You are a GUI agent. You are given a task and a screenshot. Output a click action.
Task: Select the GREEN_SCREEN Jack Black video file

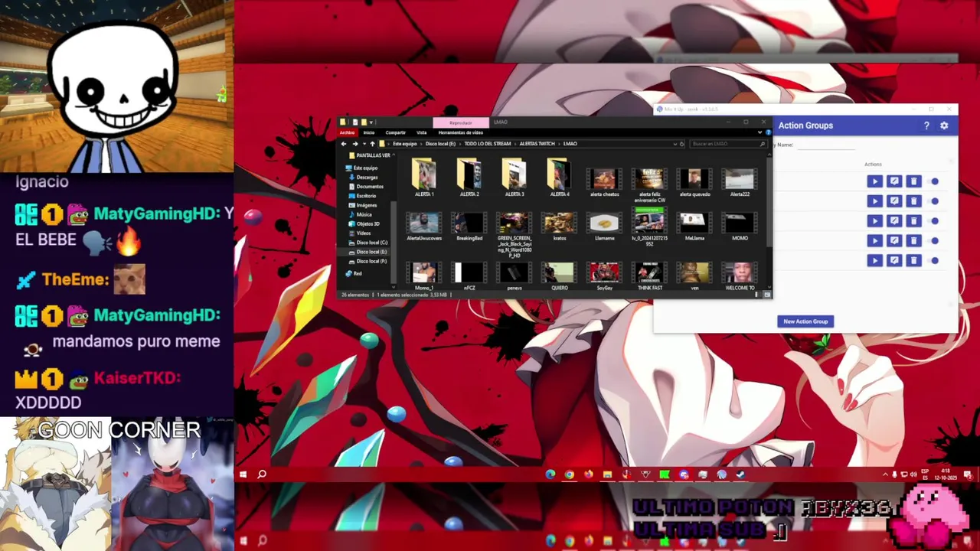point(514,233)
